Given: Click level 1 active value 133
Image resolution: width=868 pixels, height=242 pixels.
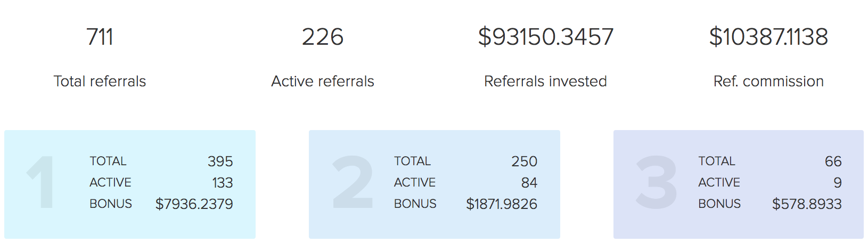Looking at the screenshot, I should click(223, 182).
